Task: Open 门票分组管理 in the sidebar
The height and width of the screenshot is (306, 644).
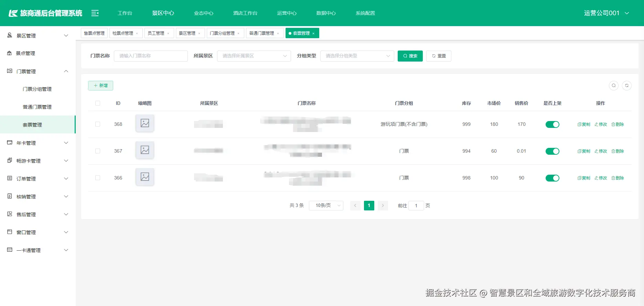Action: [37, 89]
